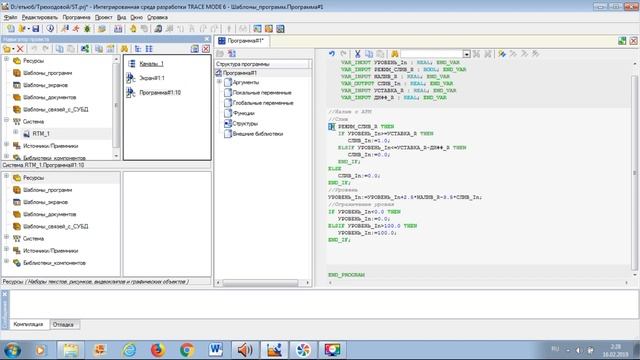Expand Библиотеки_компонентов in lower navigator tree

7,262
